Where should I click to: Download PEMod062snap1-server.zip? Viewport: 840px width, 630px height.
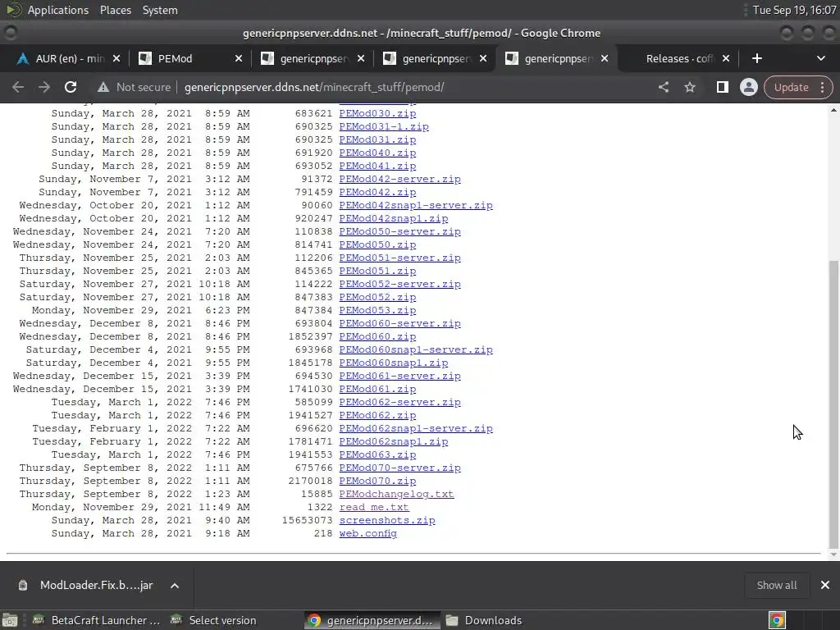[416, 428]
